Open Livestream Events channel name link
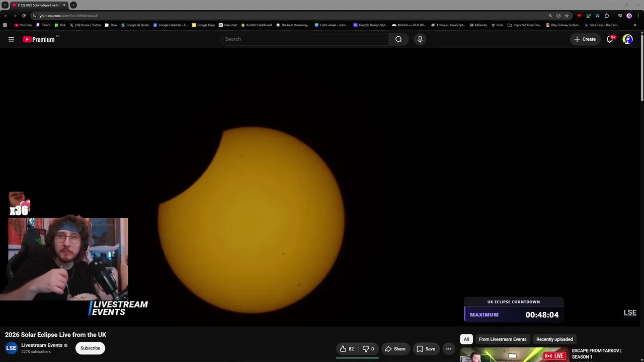This screenshot has height=362, width=644. pyautogui.click(x=42, y=345)
